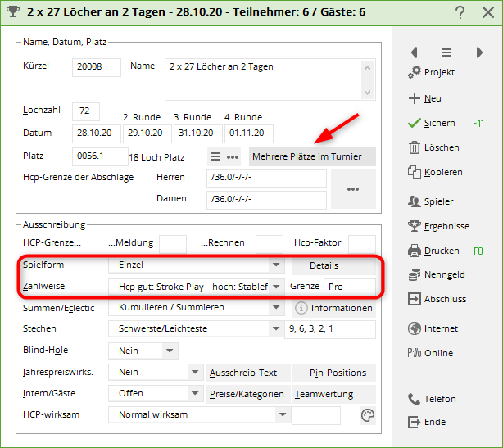Open the color palette icon

[x=367, y=415]
